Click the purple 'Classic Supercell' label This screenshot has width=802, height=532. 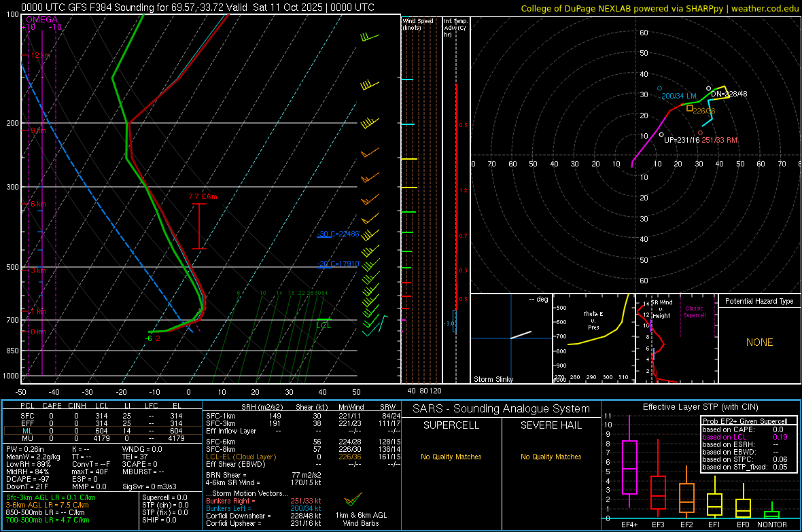click(694, 312)
